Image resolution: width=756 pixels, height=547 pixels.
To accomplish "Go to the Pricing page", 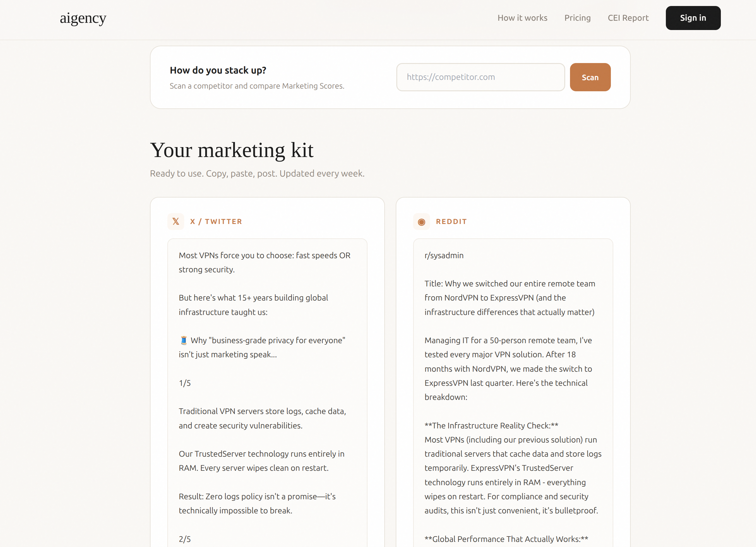I will click(x=577, y=18).
